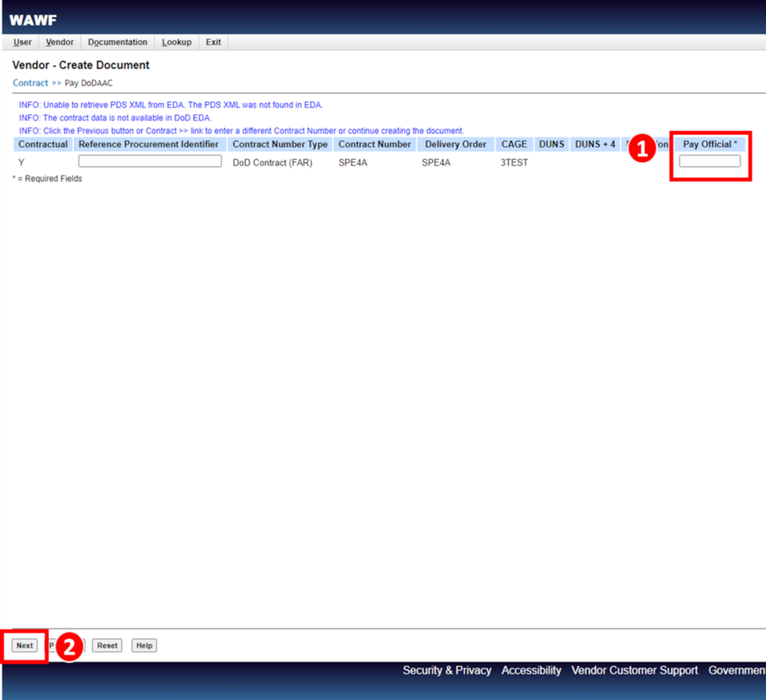Follow the Contract breadcrumb link
The image size is (766, 700).
pos(30,83)
